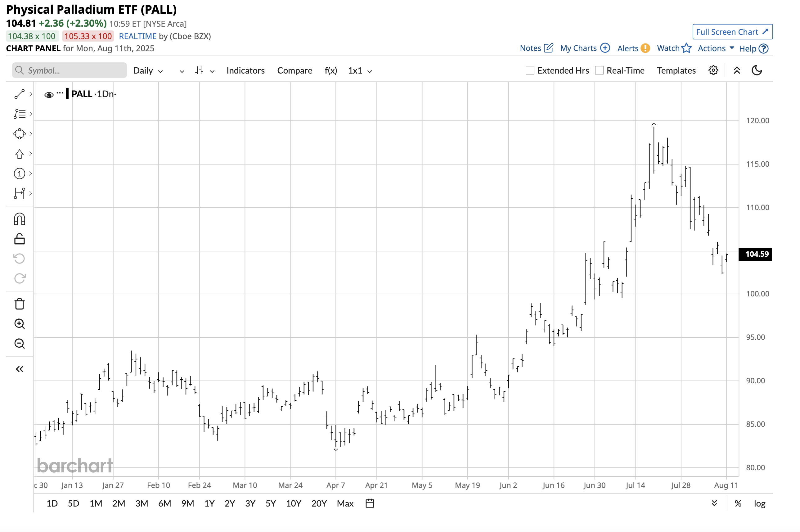Toggle PALL series visibility eye
Image resolution: width=800 pixels, height=532 pixels.
[x=49, y=95]
